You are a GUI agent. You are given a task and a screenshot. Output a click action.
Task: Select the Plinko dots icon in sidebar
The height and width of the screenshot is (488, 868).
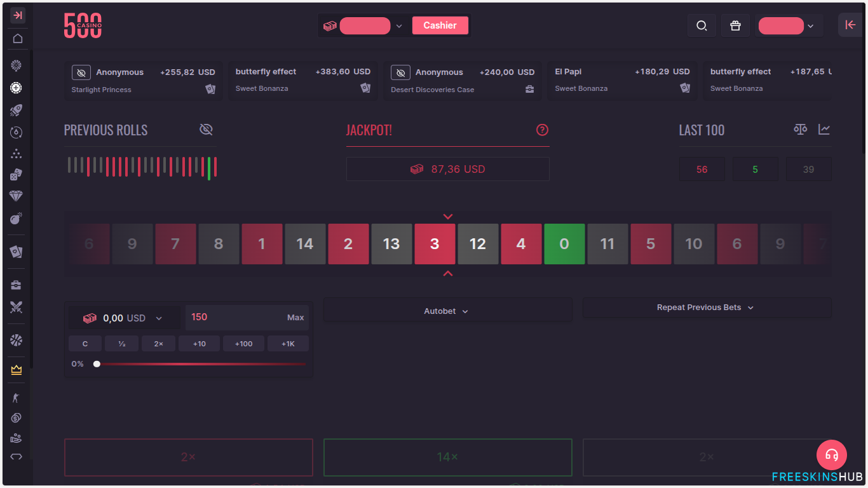[x=16, y=154]
